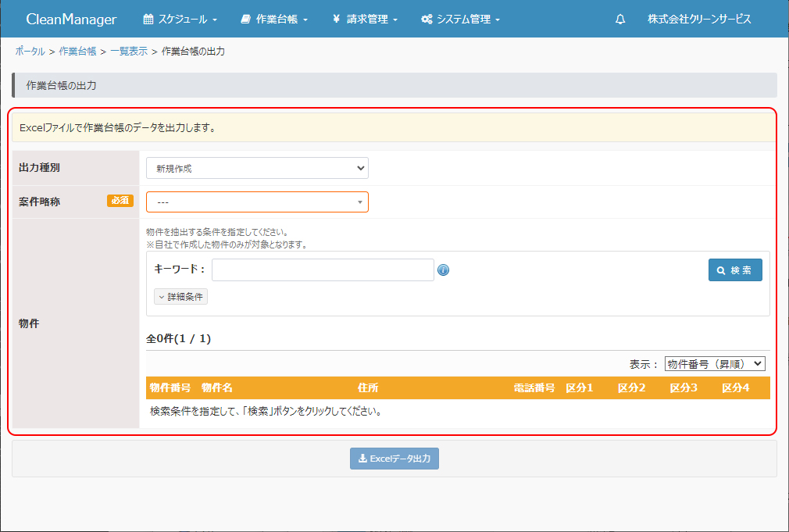Focus the キーワード text field
Image resolution: width=789 pixels, height=532 pixels.
323,270
